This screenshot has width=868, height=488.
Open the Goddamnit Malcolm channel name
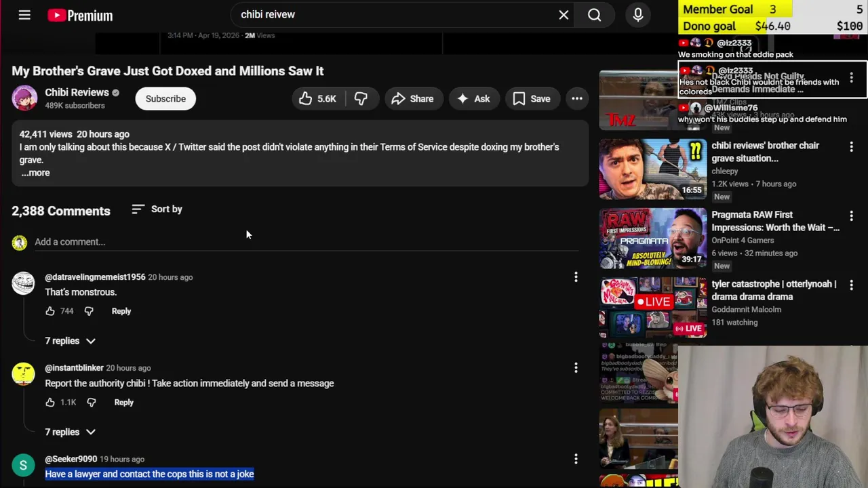tap(746, 310)
